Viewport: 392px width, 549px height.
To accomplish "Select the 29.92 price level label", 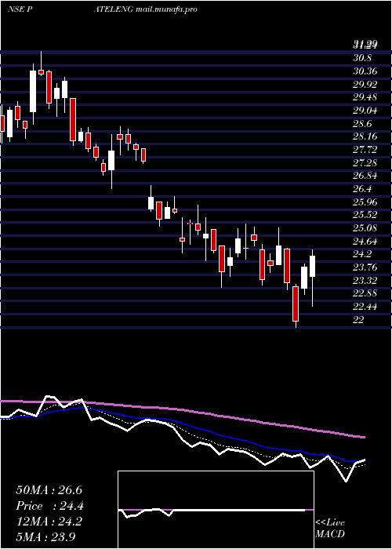I will 365,85.
